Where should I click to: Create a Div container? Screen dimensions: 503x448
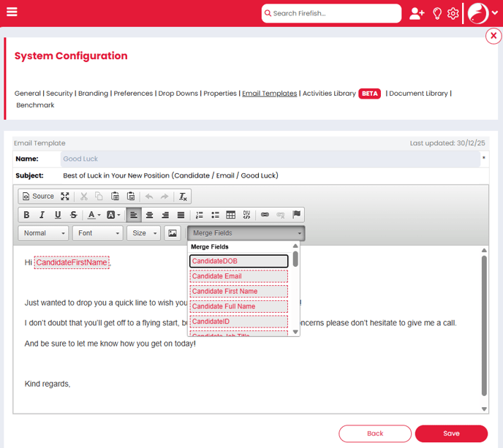[246, 215]
